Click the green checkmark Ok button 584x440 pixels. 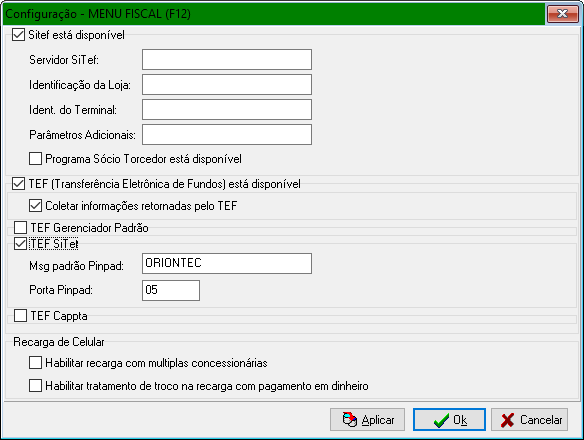click(449, 420)
